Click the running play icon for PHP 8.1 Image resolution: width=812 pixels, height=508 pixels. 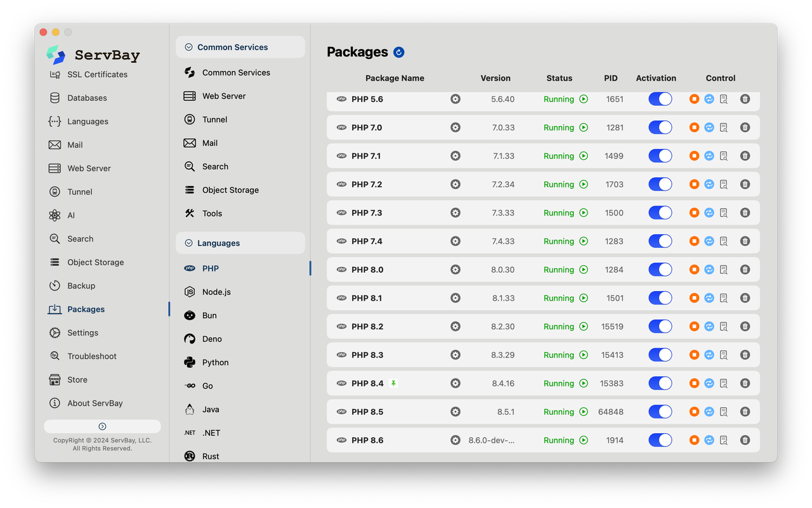pyautogui.click(x=584, y=298)
